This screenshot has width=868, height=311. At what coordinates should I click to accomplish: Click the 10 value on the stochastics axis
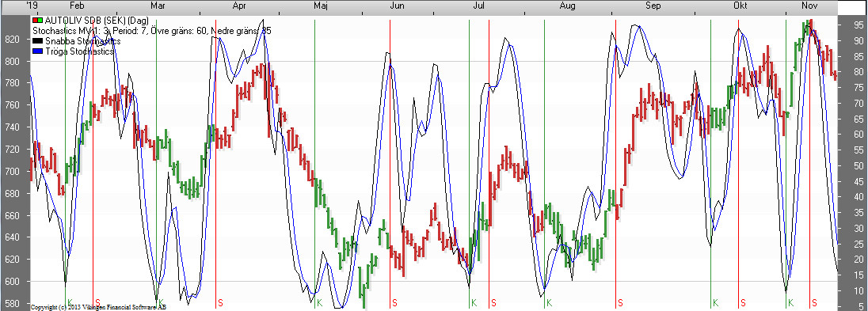tap(858, 290)
